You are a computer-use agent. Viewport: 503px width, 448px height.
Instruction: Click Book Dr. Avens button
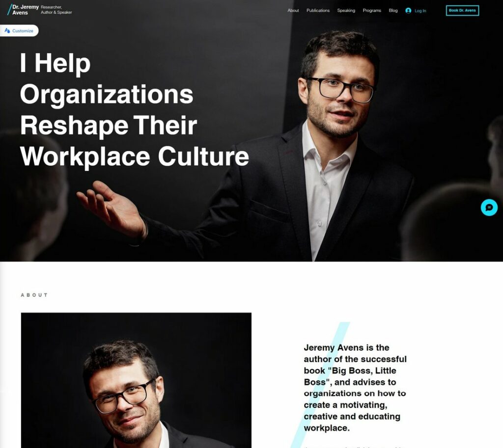coord(462,10)
